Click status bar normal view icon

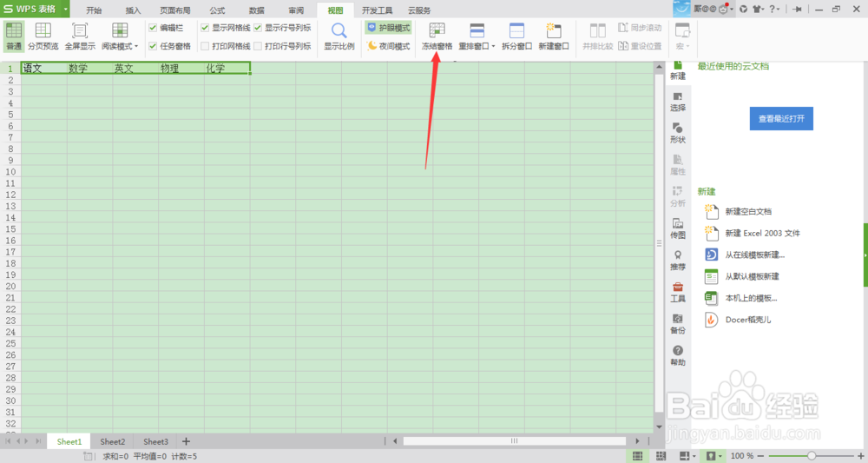click(638, 456)
